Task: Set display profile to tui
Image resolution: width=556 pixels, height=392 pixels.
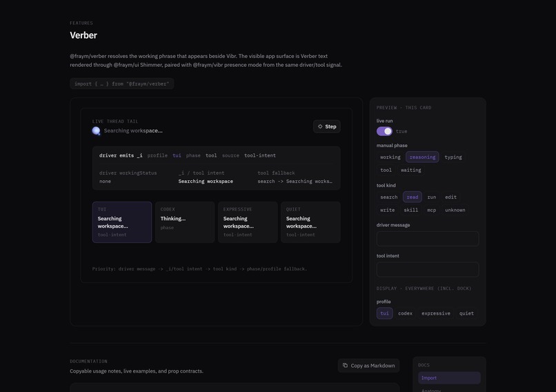Action: click(384, 313)
